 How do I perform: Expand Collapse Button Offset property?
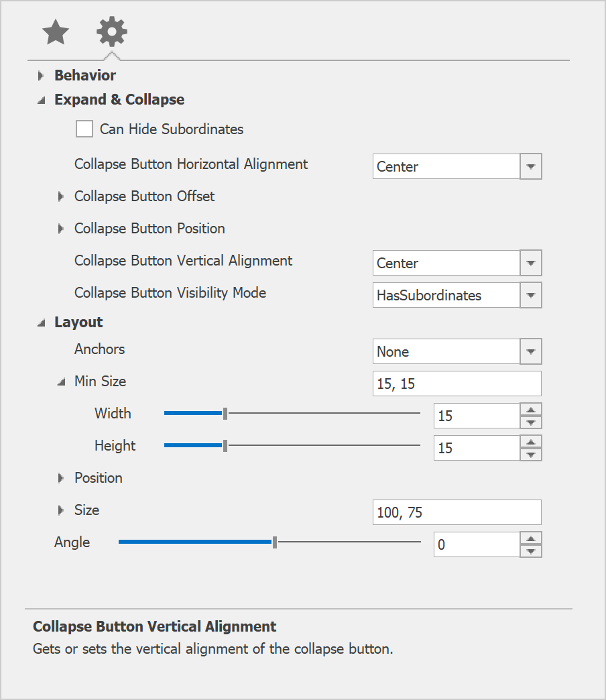pyautogui.click(x=61, y=196)
